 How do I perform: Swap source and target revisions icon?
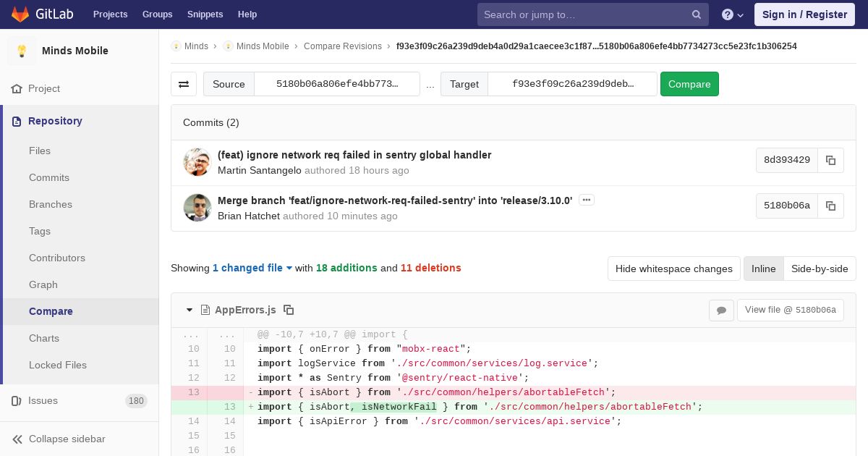click(184, 84)
